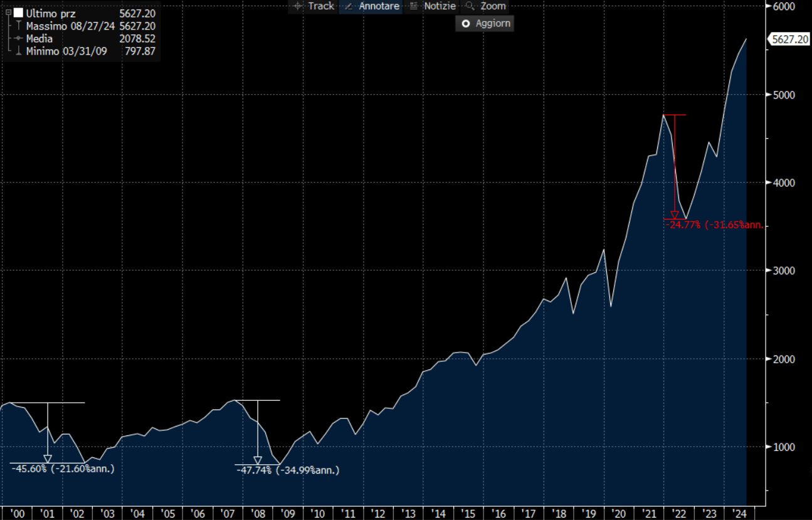Toggle the Aggiorn radio button
The image size is (812, 520).
tap(465, 24)
